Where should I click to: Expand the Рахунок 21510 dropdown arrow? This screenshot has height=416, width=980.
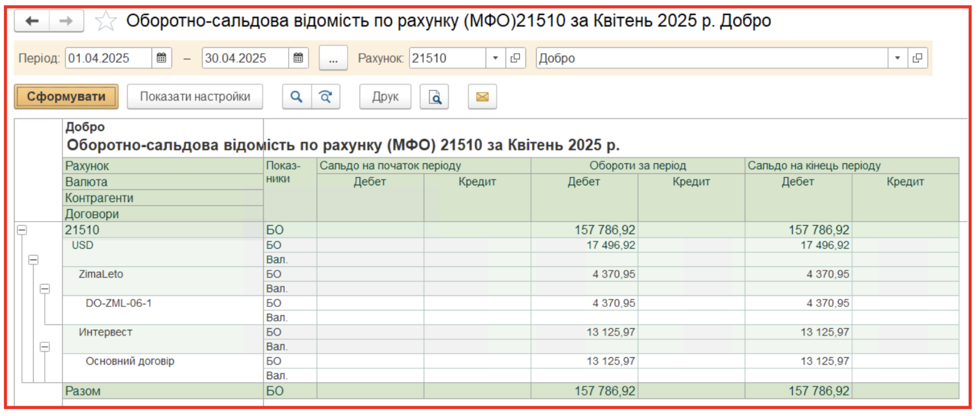(x=495, y=58)
